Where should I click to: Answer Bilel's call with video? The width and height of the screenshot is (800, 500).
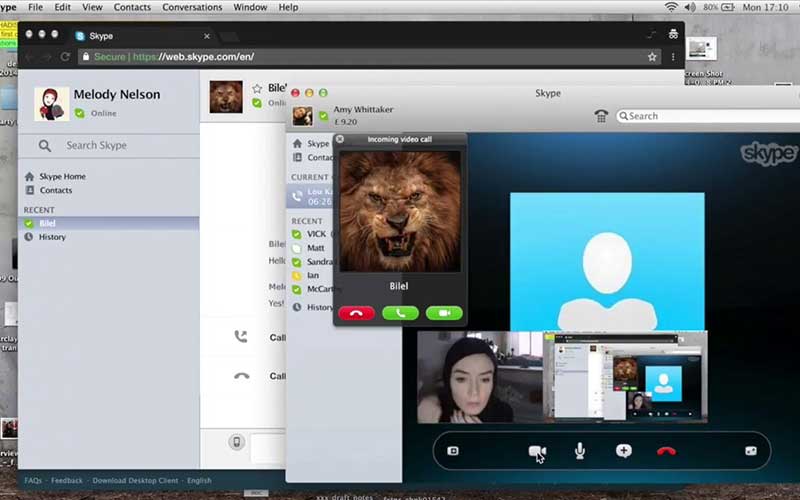click(443, 313)
